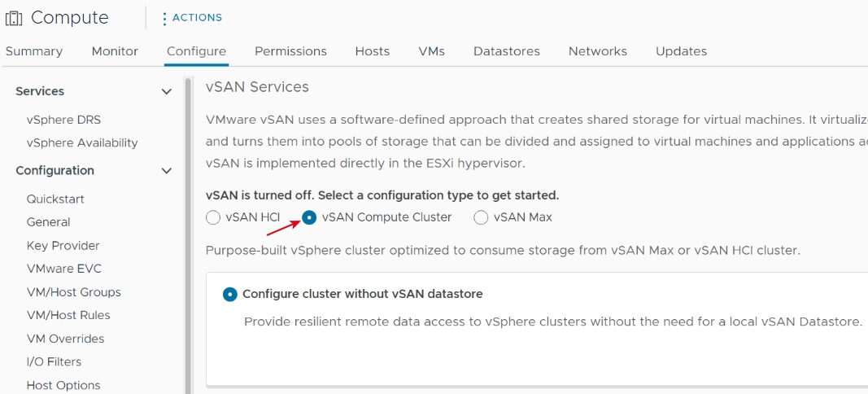This screenshot has height=394, width=868.
Task: Select the vSAN Compute Cluster option
Action: pyautogui.click(x=309, y=218)
